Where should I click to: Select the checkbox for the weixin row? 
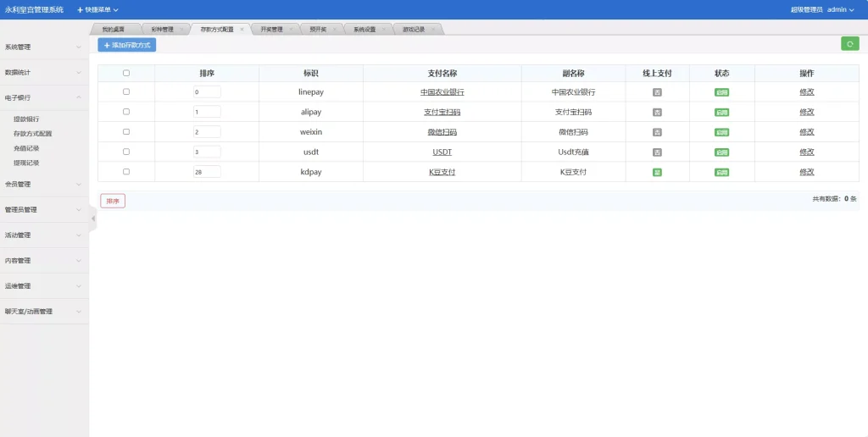(x=126, y=132)
